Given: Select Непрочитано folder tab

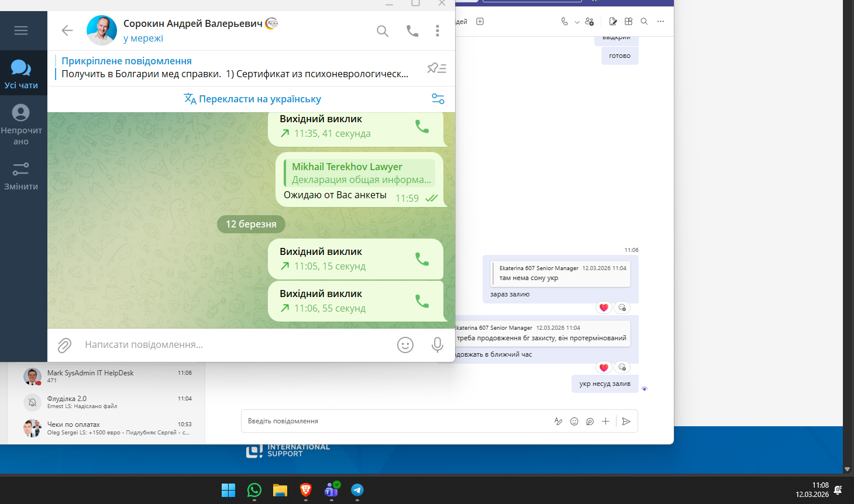Looking at the screenshot, I should [x=21, y=125].
